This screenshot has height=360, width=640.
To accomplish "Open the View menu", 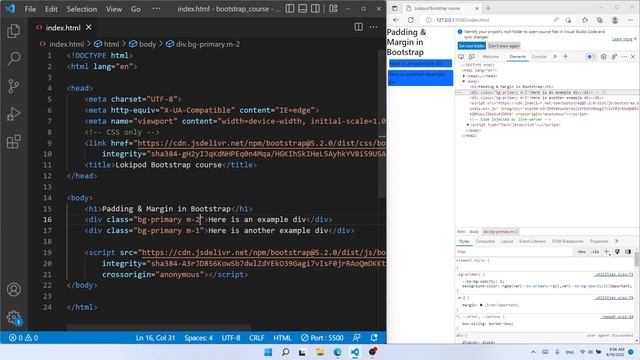I will point(113,9).
